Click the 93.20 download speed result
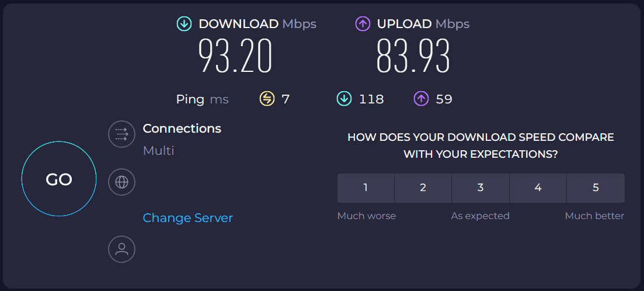 (x=235, y=57)
